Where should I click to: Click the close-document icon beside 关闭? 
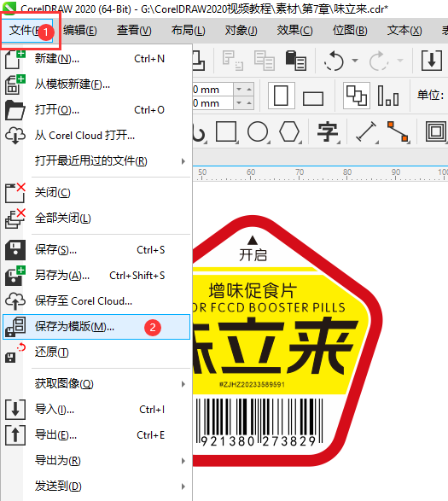click(x=15, y=193)
